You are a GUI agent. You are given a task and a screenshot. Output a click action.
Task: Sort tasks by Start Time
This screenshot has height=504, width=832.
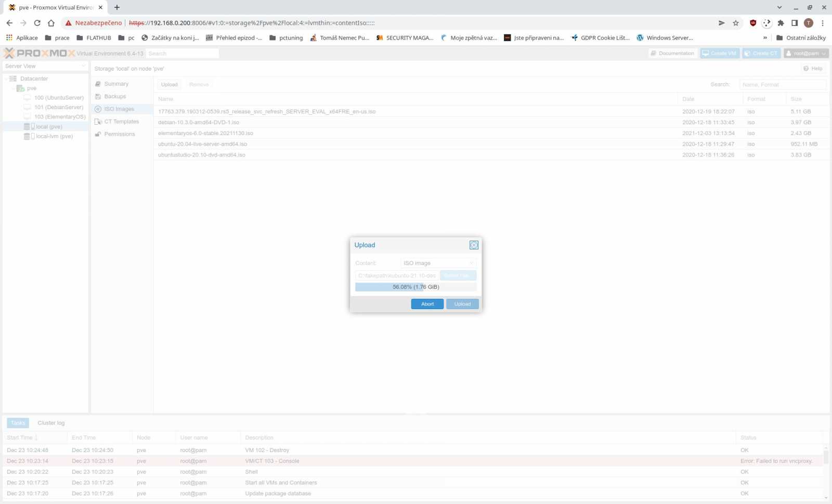35,437
